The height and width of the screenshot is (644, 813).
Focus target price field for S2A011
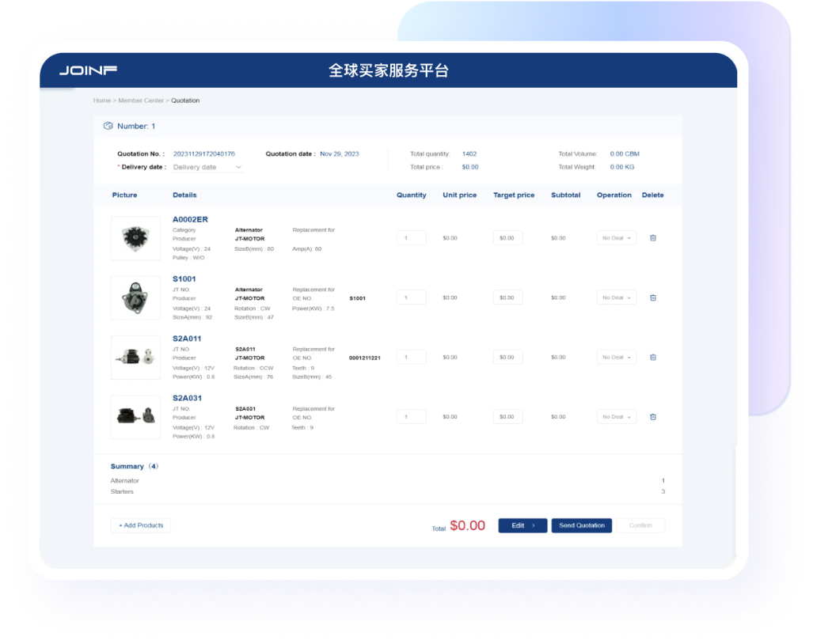click(507, 357)
